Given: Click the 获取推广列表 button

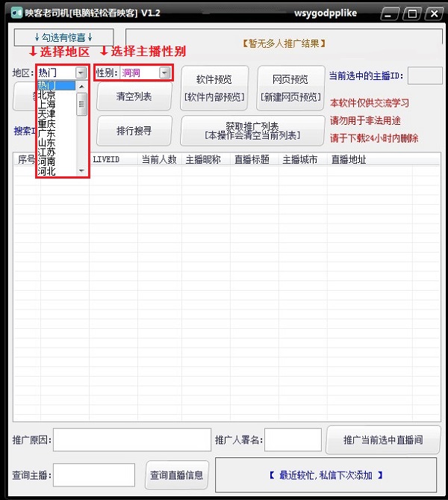Looking at the screenshot, I should (252, 131).
